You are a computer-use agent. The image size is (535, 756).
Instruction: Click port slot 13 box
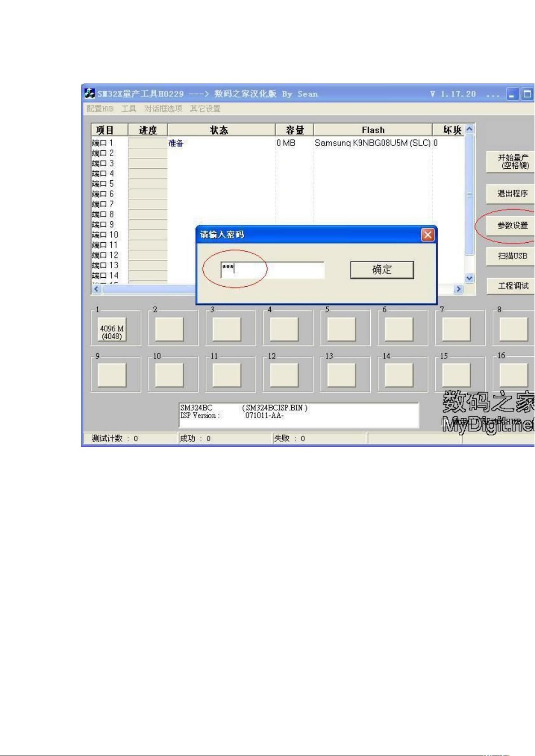coord(342,375)
